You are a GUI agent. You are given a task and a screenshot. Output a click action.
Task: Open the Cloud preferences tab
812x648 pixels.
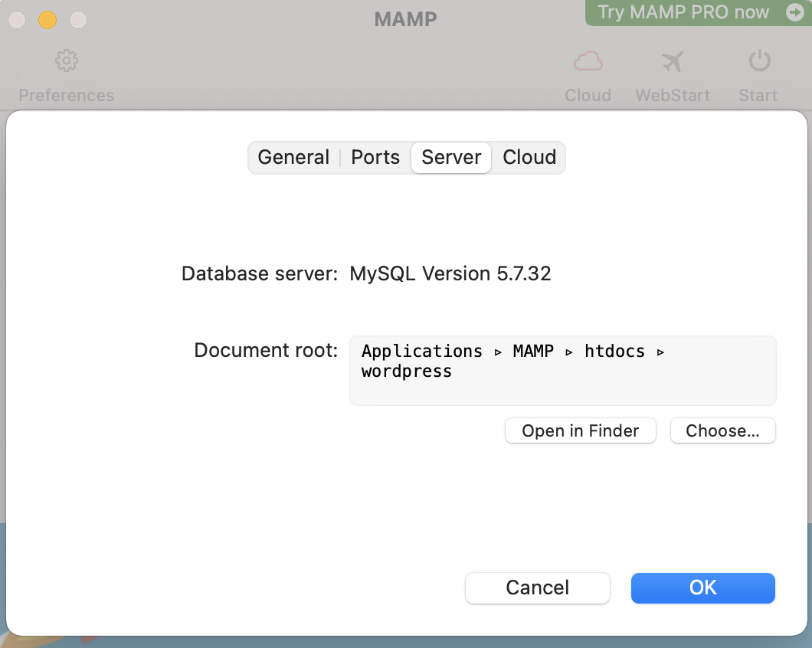coord(529,158)
